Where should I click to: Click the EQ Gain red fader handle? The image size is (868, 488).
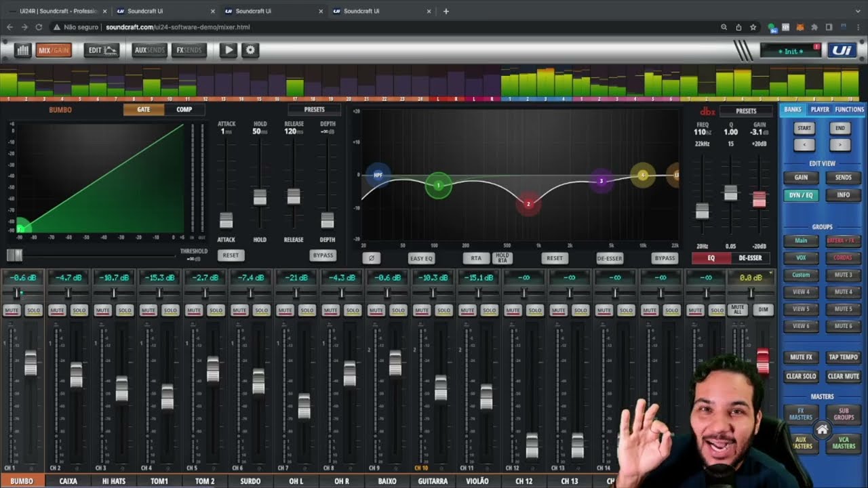759,199
